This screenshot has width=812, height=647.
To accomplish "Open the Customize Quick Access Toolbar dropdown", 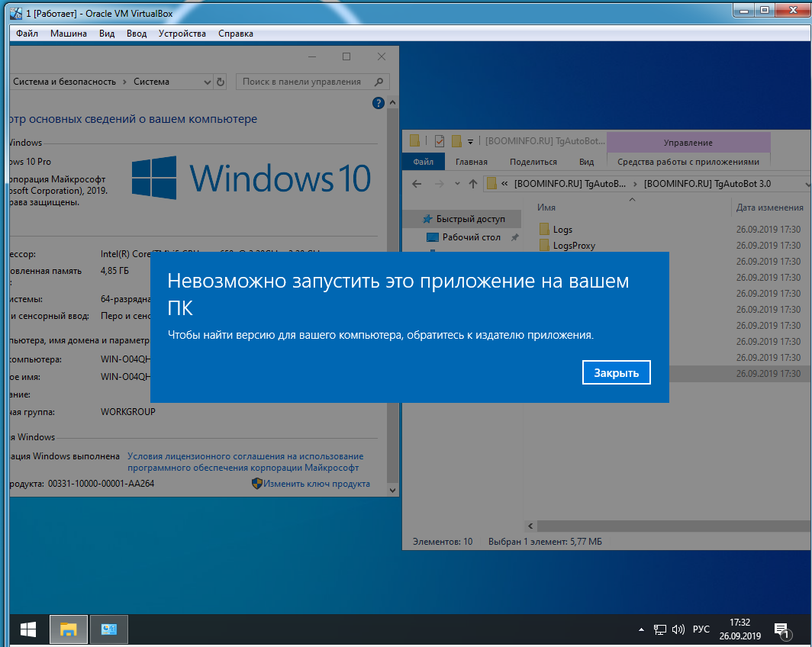I will [470, 141].
